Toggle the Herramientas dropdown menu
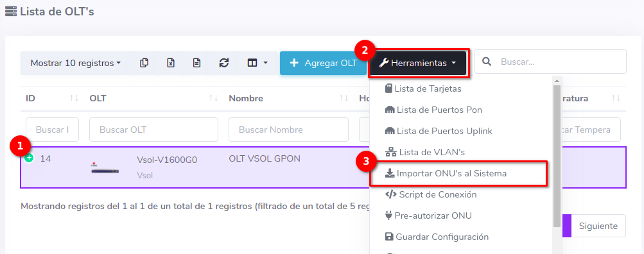The image size is (644, 254). coord(417,63)
